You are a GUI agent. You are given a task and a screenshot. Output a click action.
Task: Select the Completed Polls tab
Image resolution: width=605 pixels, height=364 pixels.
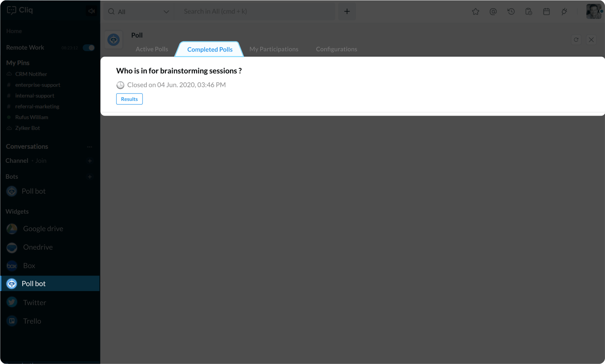[210, 49]
